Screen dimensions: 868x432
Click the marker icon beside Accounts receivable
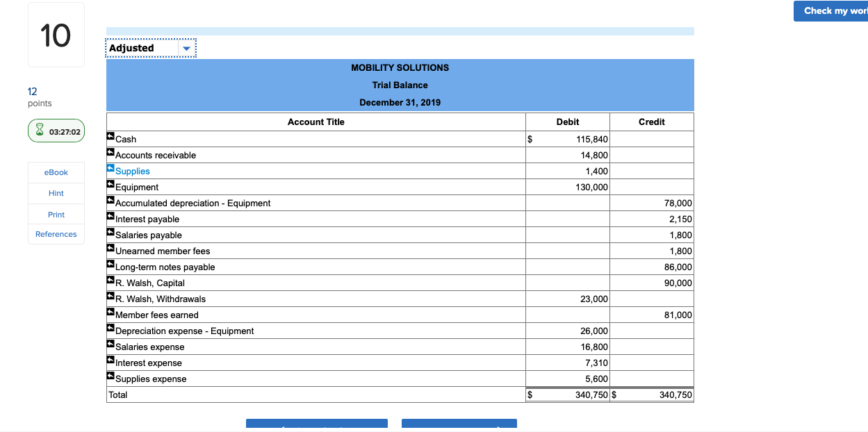pyautogui.click(x=109, y=151)
